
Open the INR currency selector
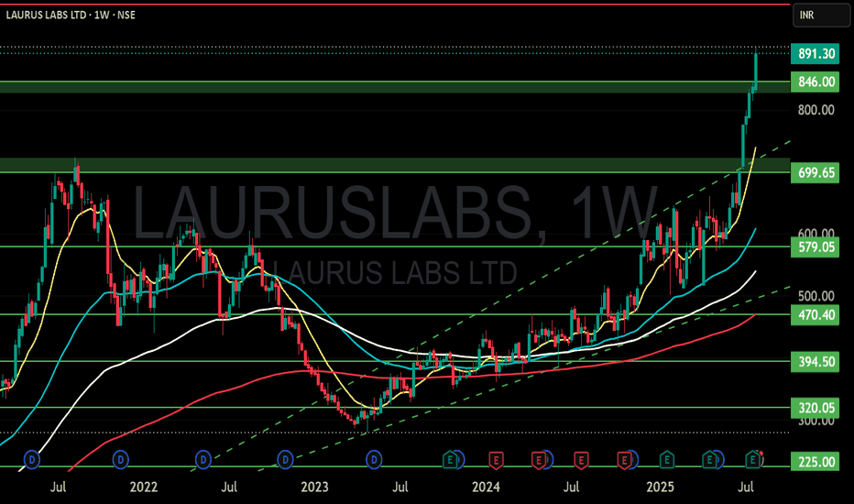[821, 16]
